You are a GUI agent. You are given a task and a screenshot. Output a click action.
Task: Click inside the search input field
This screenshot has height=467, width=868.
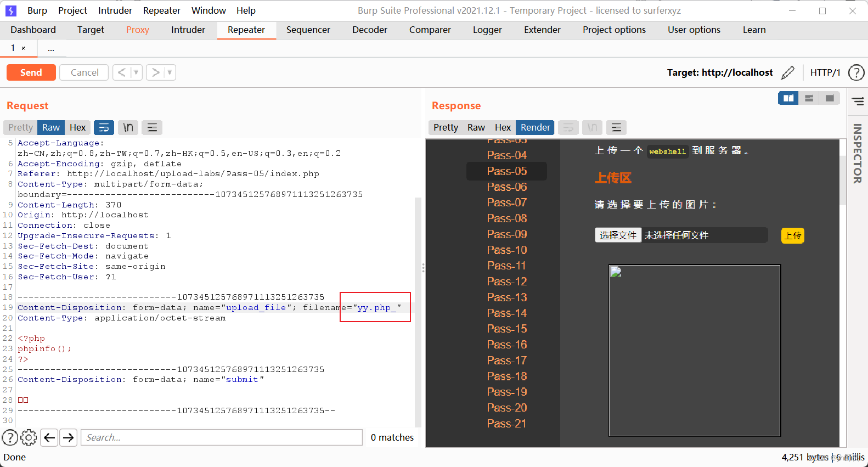pyautogui.click(x=222, y=437)
